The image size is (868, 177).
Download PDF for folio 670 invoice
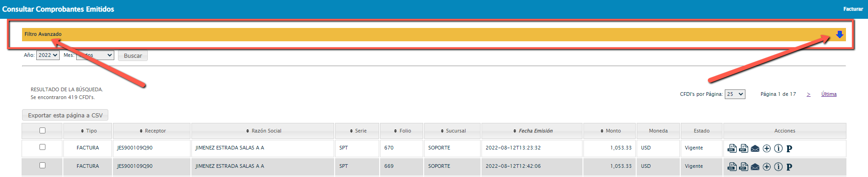(744, 148)
